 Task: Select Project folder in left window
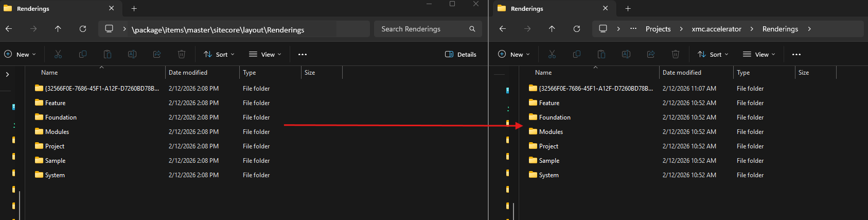(x=50, y=146)
